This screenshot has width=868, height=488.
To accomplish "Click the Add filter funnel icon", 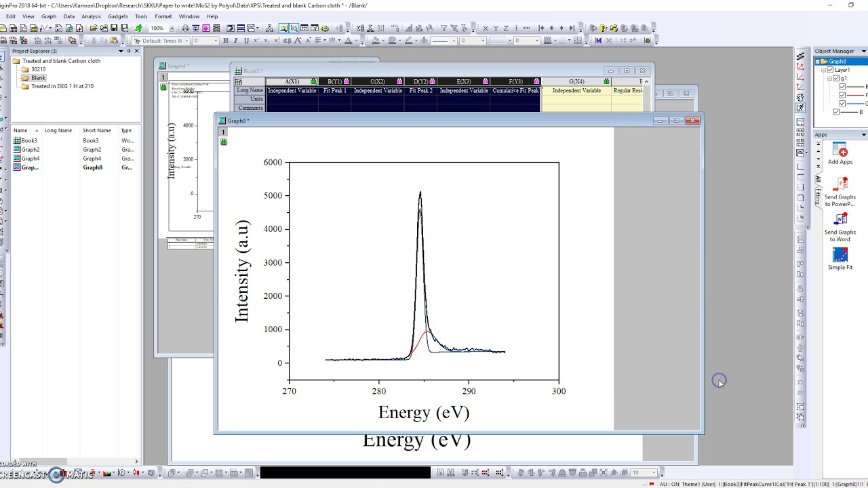I will 443,28.
